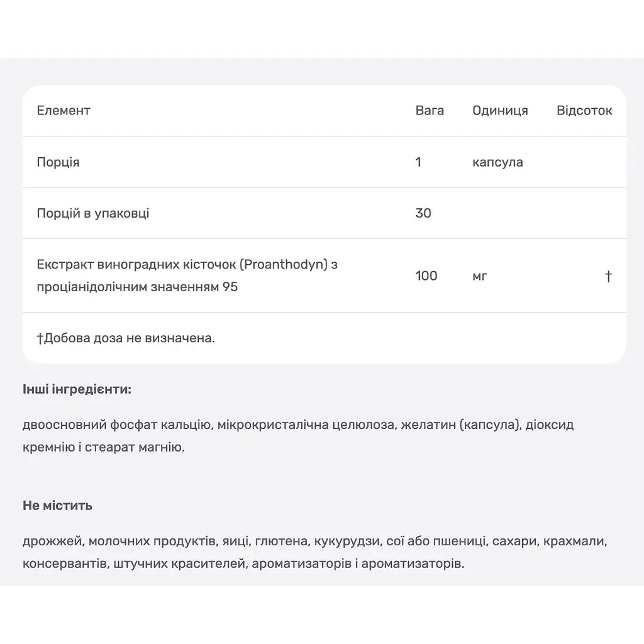The width and height of the screenshot is (644, 644).
Task: Click the 'капсула' unit cell
Action: tap(497, 162)
